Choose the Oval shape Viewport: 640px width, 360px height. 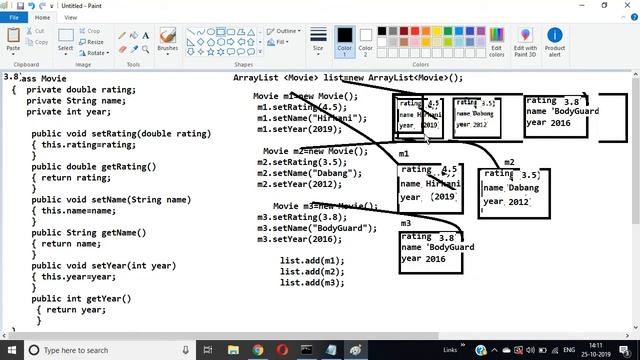211,32
